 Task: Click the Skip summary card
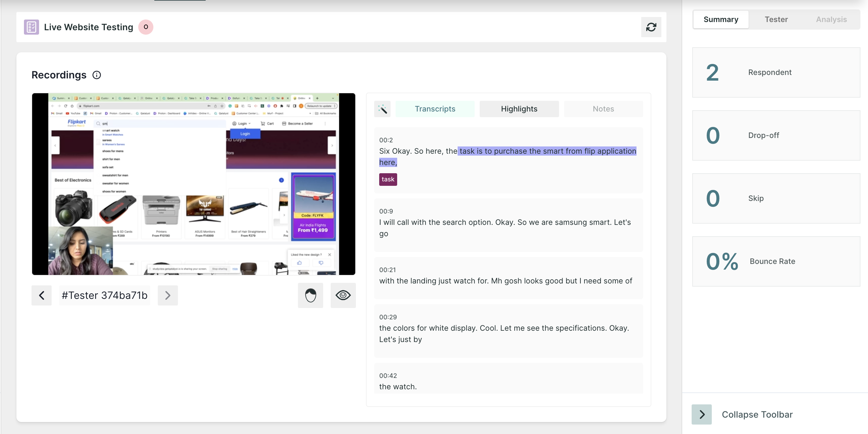(x=776, y=198)
